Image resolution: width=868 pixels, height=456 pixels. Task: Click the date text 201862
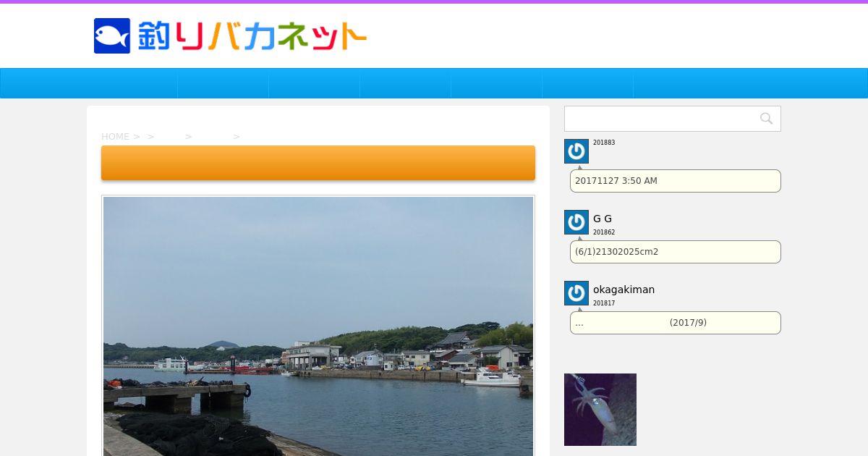coord(604,232)
